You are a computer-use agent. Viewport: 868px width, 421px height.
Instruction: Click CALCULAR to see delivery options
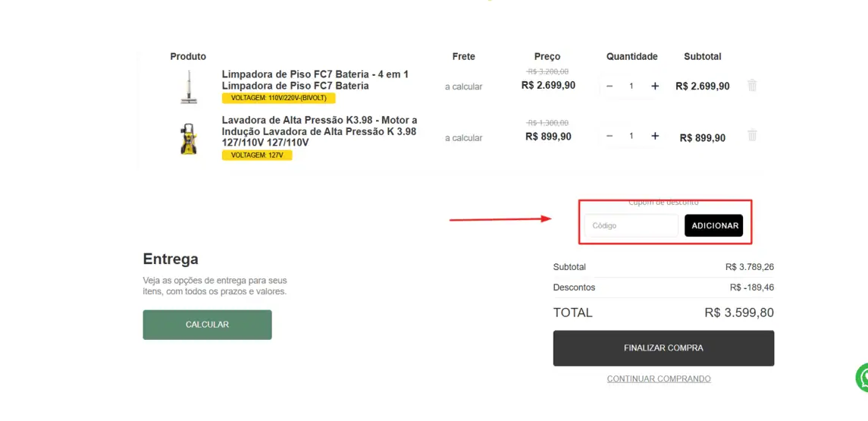[207, 325]
